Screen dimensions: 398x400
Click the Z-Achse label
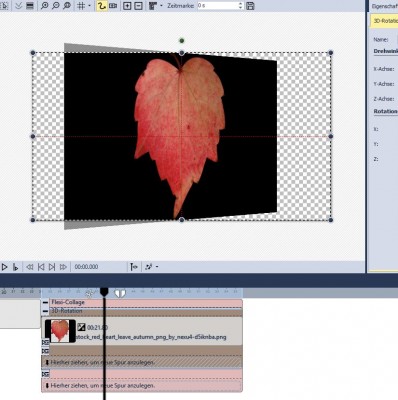[x=384, y=99]
